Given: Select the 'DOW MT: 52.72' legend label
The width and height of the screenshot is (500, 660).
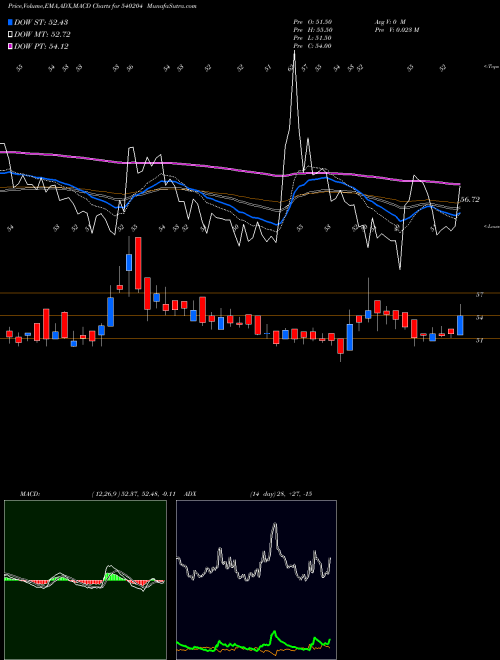Looking at the screenshot, I should click(42, 35).
